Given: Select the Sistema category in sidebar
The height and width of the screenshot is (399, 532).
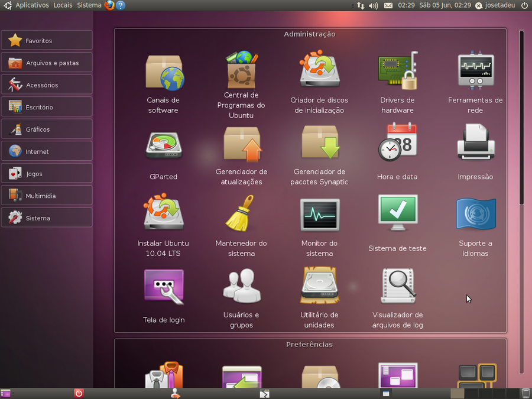Looking at the screenshot, I should tap(47, 218).
